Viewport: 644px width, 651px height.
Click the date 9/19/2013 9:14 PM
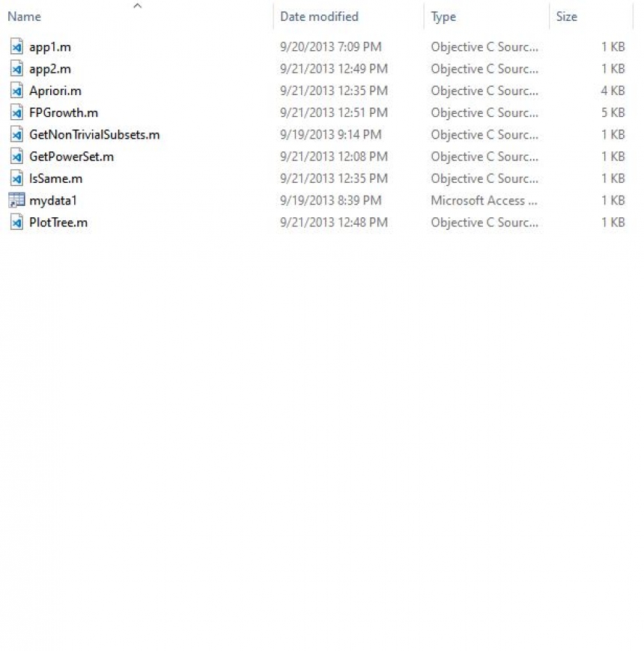(331, 135)
